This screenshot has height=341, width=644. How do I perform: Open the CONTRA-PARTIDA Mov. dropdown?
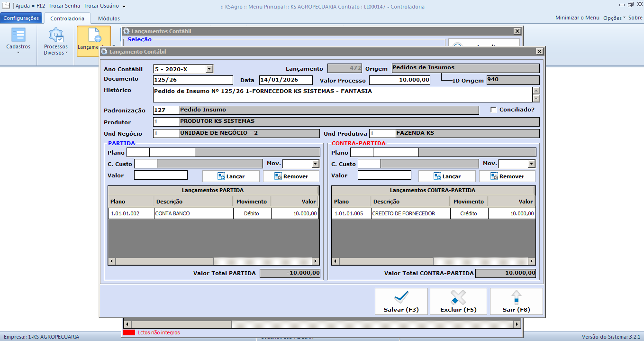(x=531, y=164)
